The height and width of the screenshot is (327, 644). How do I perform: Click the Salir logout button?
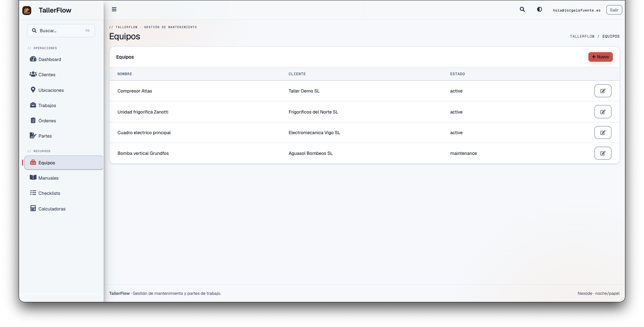click(x=614, y=10)
